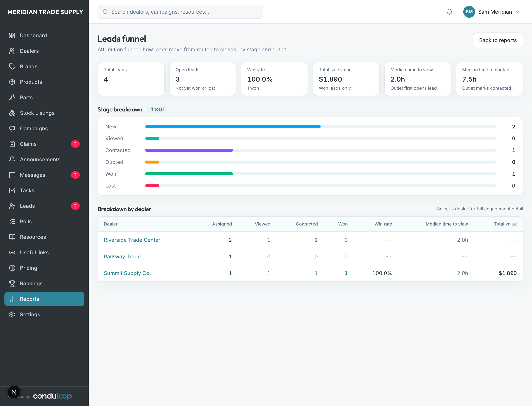The image size is (532, 406).
Task: Click the Messages chat bubble icon
Action: [x=12, y=175]
